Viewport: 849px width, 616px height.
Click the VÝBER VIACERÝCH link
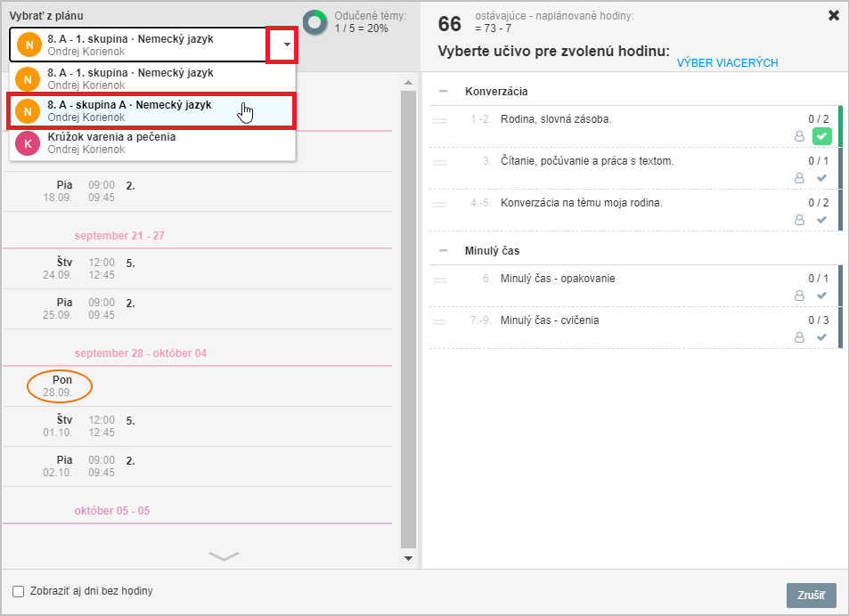[727, 62]
